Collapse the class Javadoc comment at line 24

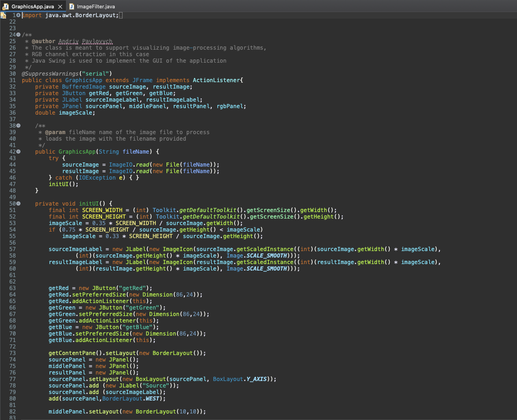19,35
